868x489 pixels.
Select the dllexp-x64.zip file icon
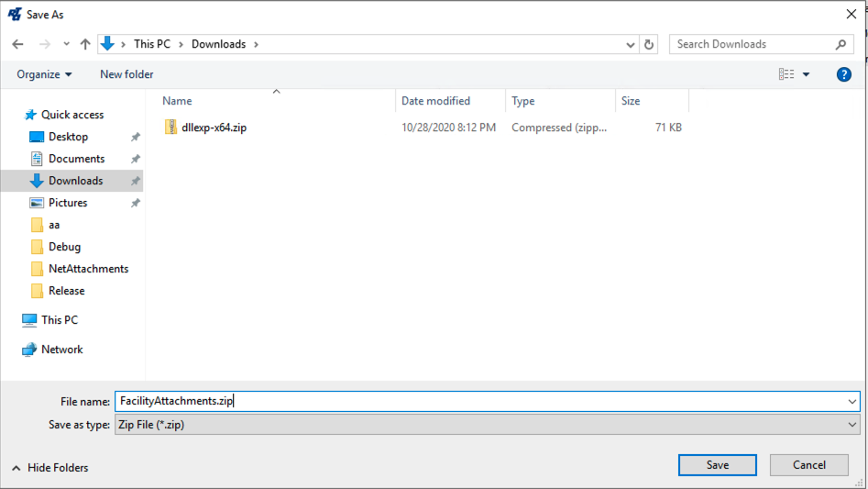tap(170, 128)
